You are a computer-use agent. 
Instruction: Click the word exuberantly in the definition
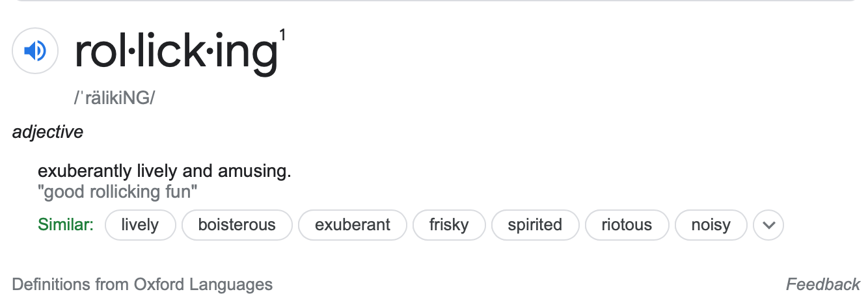coord(85,172)
